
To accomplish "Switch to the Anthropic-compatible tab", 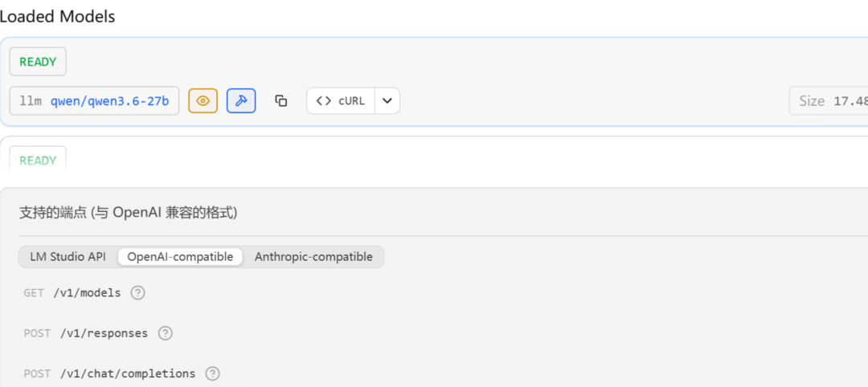I will tap(313, 257).
